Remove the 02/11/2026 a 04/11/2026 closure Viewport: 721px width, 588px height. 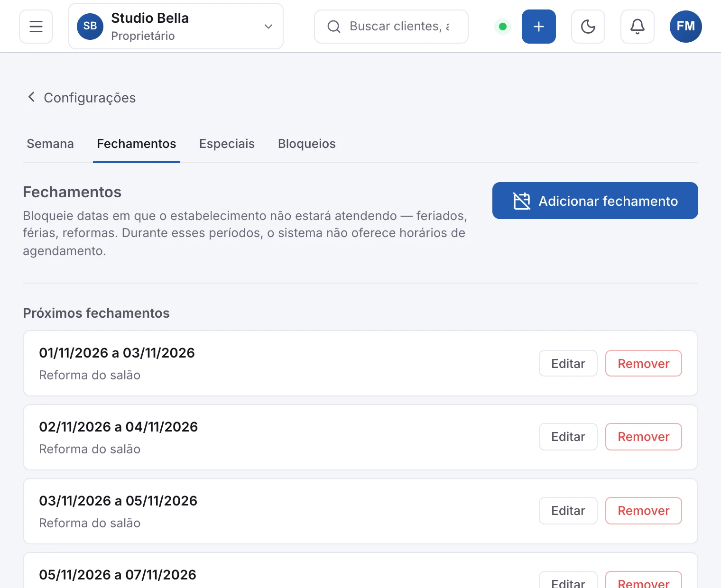coord(644,437)
